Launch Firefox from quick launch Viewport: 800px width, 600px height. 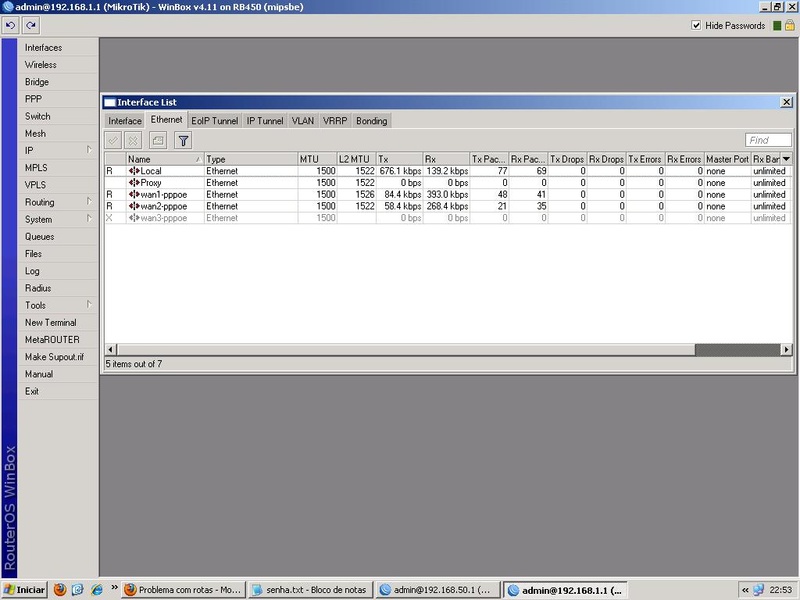coord(60,590)
